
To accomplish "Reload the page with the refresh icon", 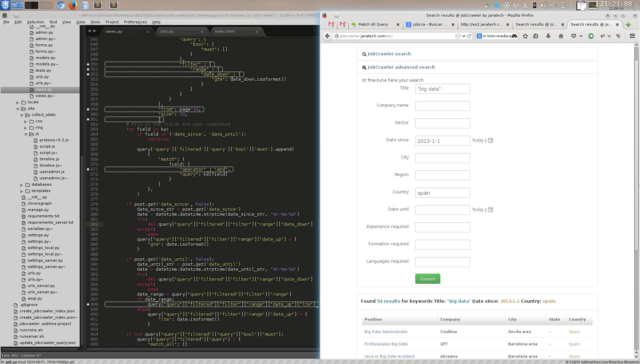I will [x=469, y=36].
